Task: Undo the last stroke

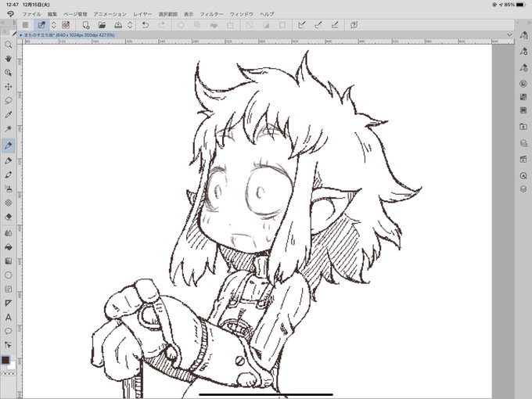Action: 146,25
